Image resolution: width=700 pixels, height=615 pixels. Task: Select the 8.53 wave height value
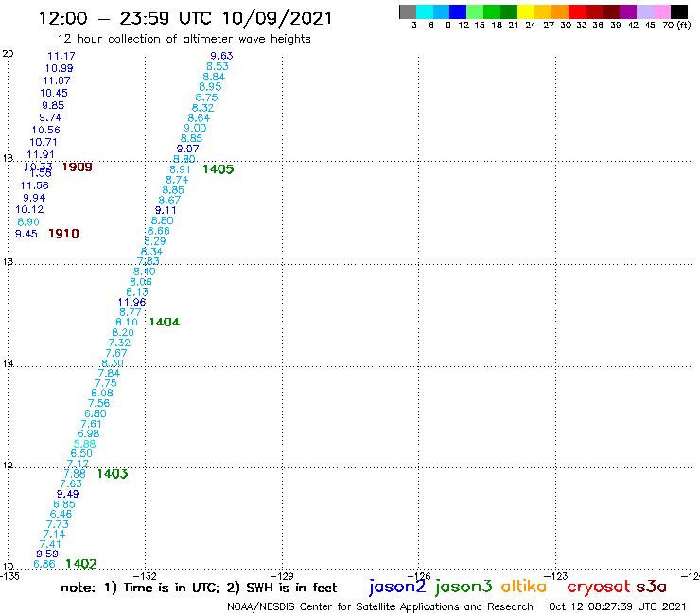(x=218, y=66)
